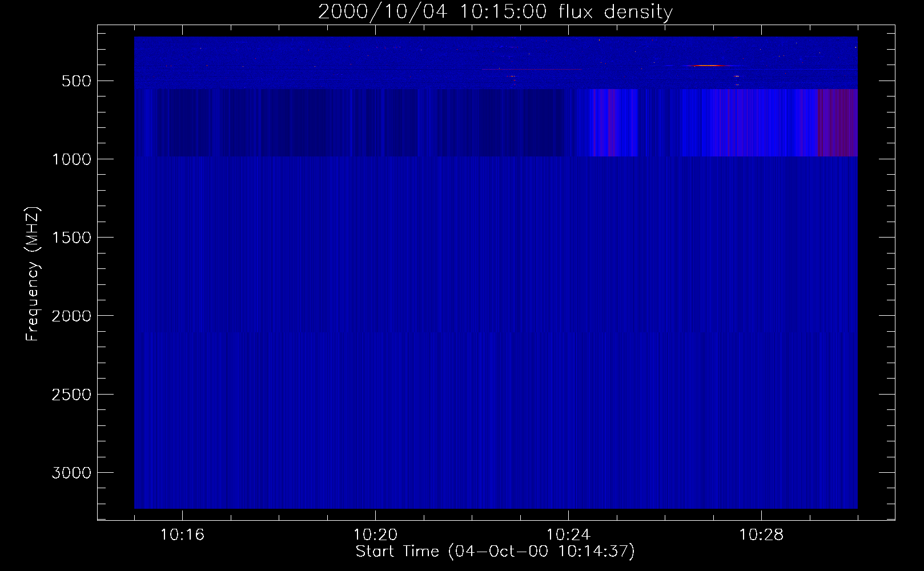
Task: Click the "Start Time (04-Oct-00 10:14:37)" label
Action: tap(495, 552)
